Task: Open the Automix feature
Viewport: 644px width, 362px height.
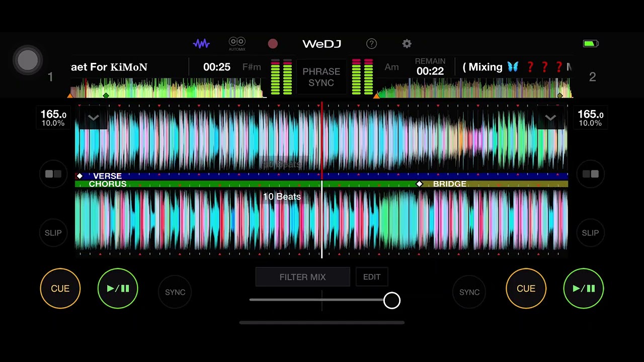Action: (237, 44)
